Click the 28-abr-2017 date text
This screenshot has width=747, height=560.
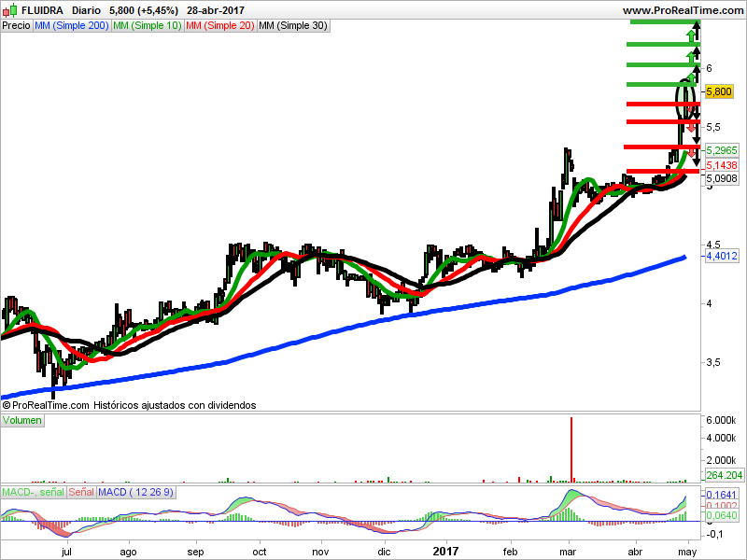tap(216, 10)
